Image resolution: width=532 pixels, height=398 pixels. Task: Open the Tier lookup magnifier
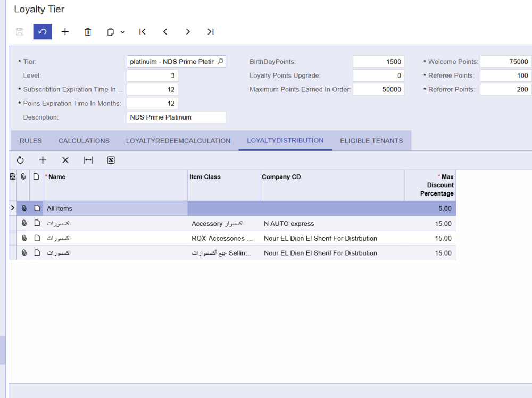coord(221,61)
